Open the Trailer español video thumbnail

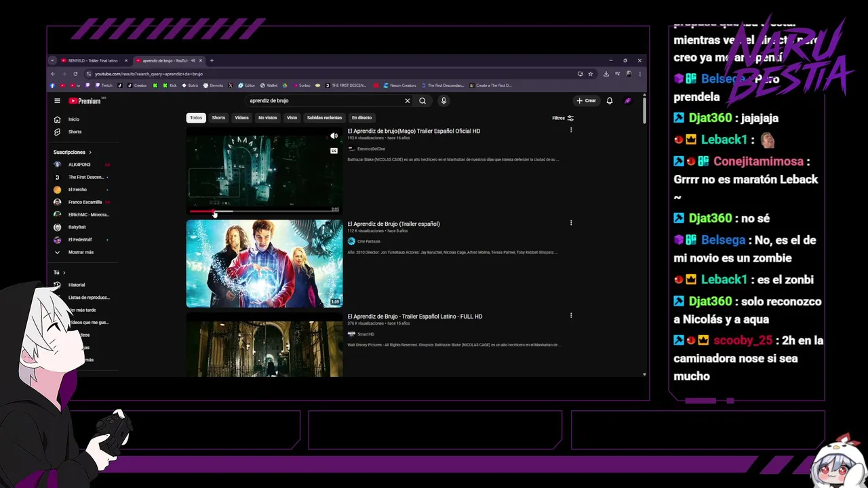point(264,264)
